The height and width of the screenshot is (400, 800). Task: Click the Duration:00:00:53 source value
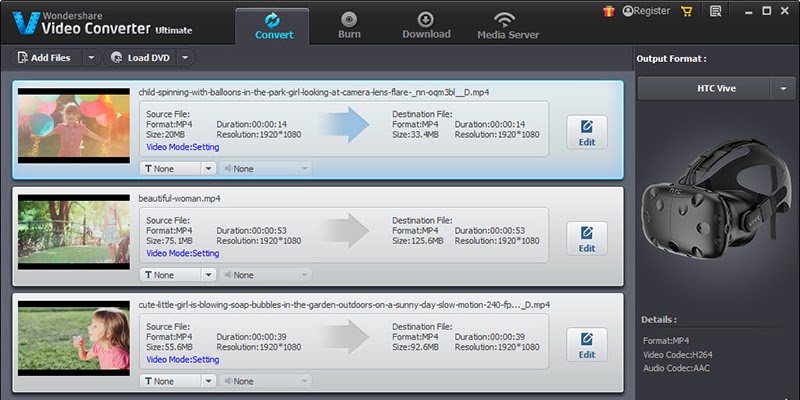point(251,231)
